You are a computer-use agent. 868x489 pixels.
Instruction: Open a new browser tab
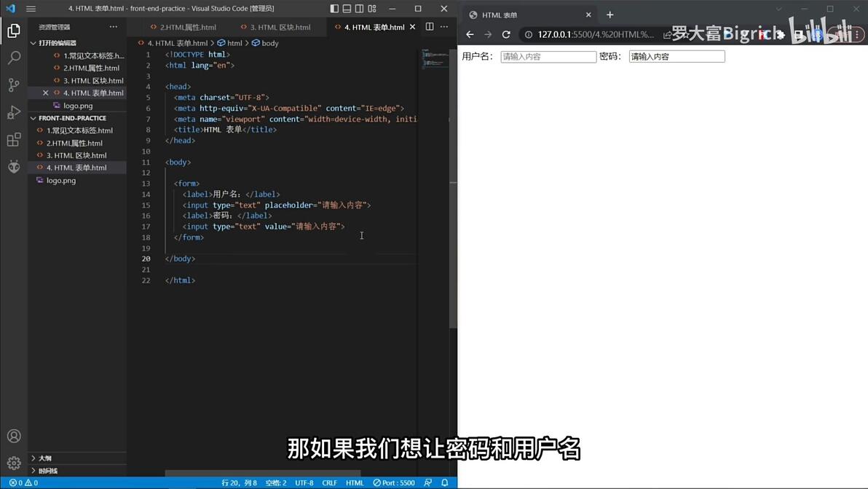pyautogui.click(x=610, y=15)
